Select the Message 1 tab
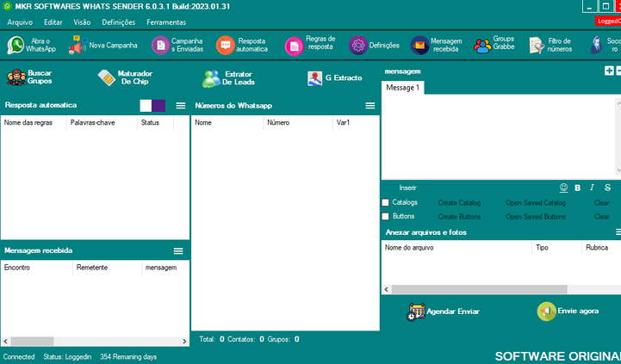The height and width of the screenshot is (364, 621). pos(403,88)
